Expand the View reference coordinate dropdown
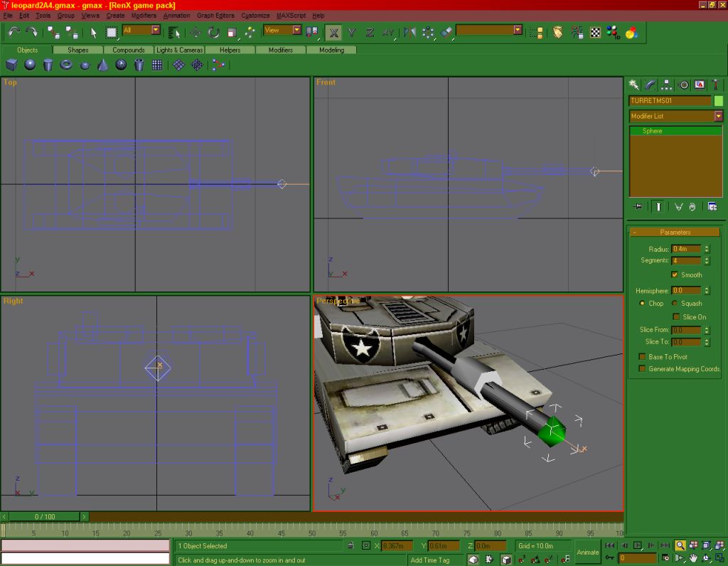Image resolution: width=728 pixels, height=566 pixels. [296, 30]
